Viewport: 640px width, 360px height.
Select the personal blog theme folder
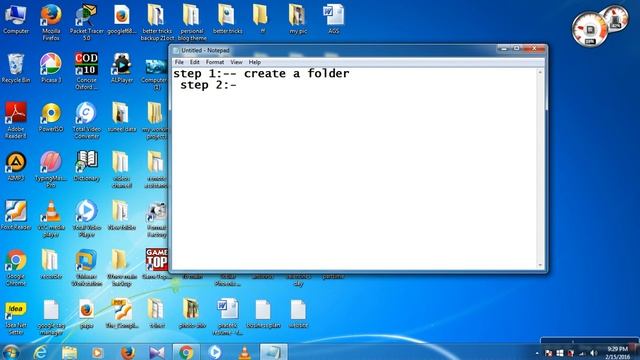[x=192, y=22]
